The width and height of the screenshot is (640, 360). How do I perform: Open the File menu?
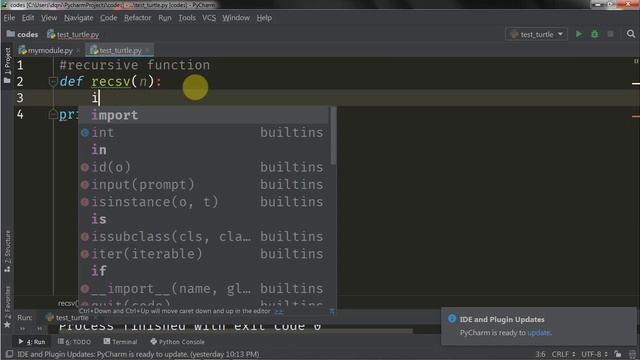9,18
